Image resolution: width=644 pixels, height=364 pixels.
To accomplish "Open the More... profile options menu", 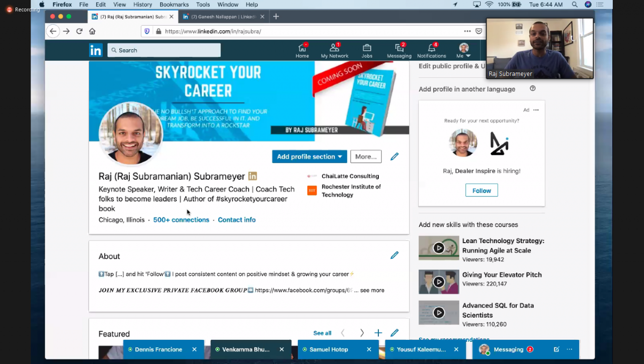I will [366, 157].
